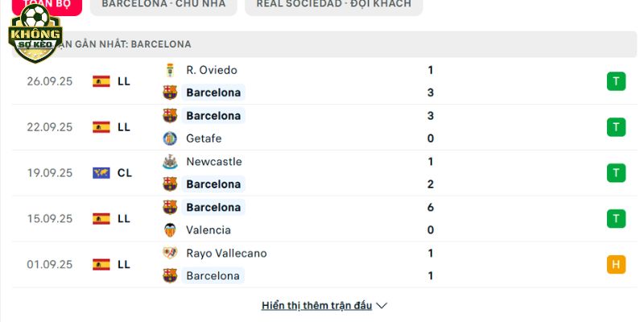Click the Getafe team name
This screenshot has width=644, height=322.
tap(204, 138)
